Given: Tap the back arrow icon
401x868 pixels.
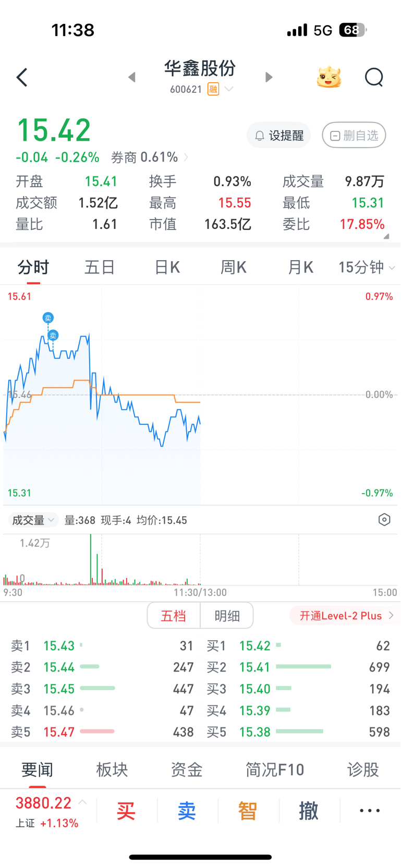Looking at the screenshot, I should tap(22, 78).
